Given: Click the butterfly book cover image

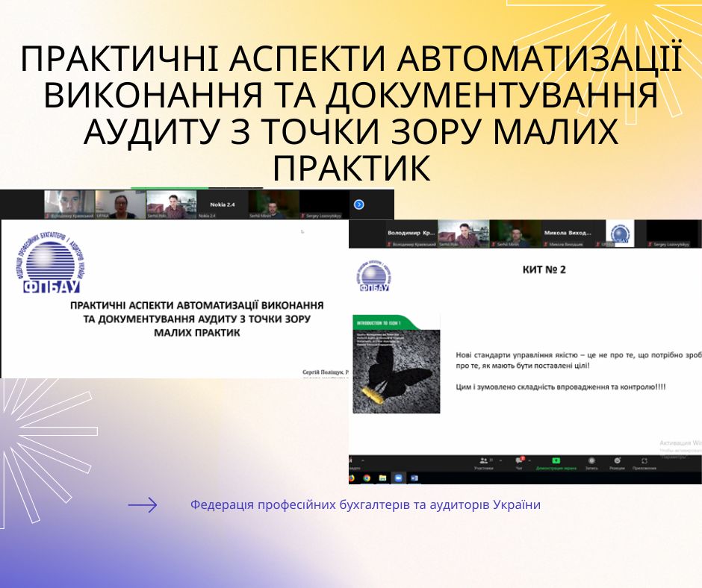Looking at the screenshot, I should pyautogui.click(x=397, y=364).
